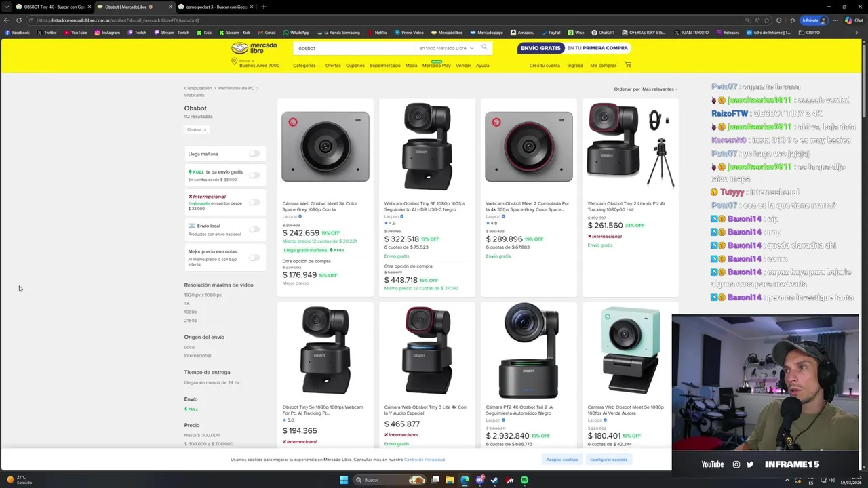This screenshot has height=488, width=868.
Task: Click Creá tu cuenta link
Action: pyautogui.click(x=545, y=66)
